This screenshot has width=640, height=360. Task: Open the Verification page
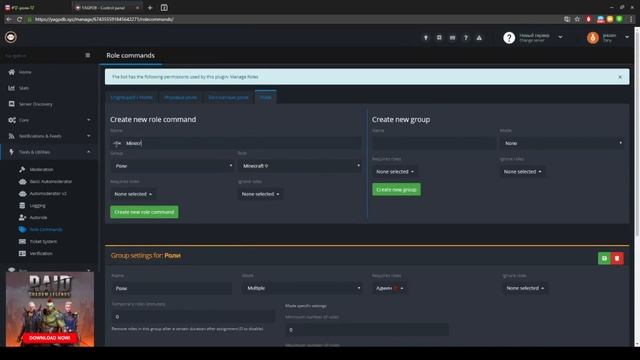[41, 253]
